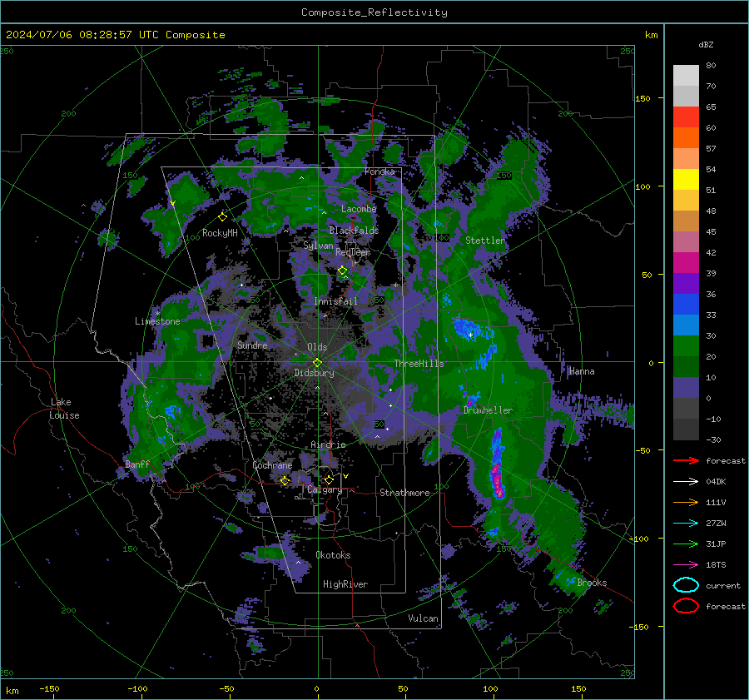
Task: Click the magenta 18TS arrow icon
Action: 686,565
